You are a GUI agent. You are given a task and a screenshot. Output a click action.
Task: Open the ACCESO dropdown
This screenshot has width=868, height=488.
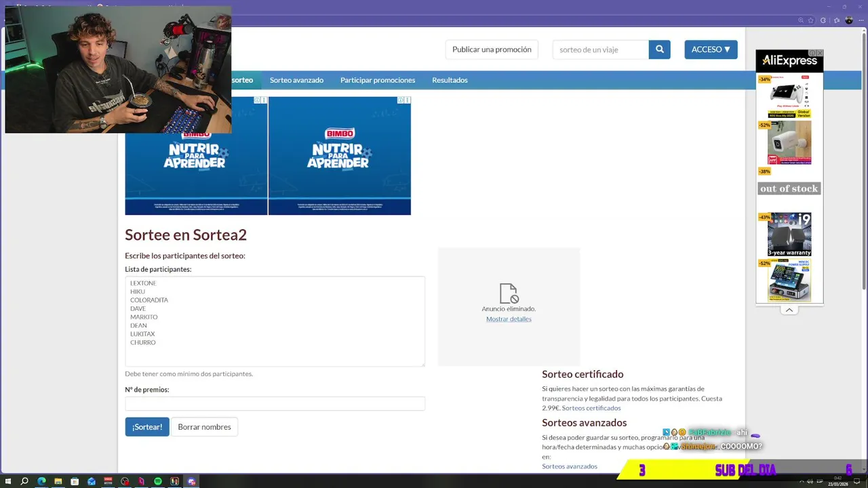tap(711, 49)
